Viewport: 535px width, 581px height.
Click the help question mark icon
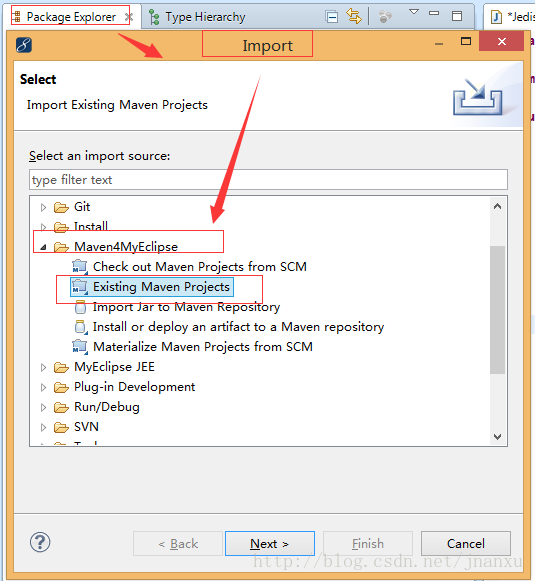(x=40, y=542)
